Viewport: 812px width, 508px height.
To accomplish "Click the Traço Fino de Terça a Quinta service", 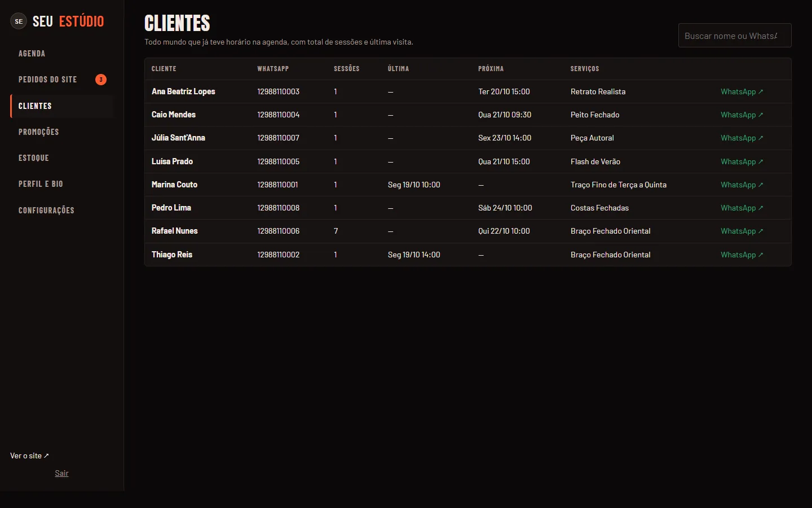I will [619, 185].
